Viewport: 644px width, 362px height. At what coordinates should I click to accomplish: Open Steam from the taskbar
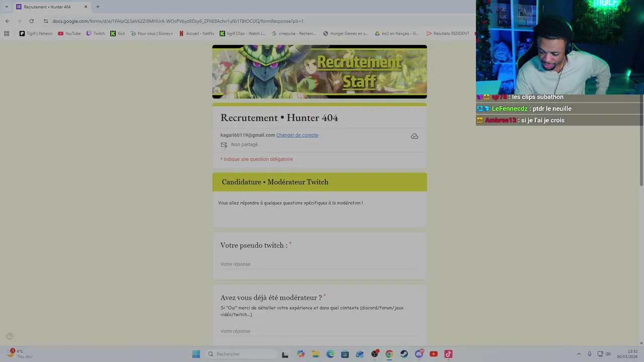(x=404, y=354)
